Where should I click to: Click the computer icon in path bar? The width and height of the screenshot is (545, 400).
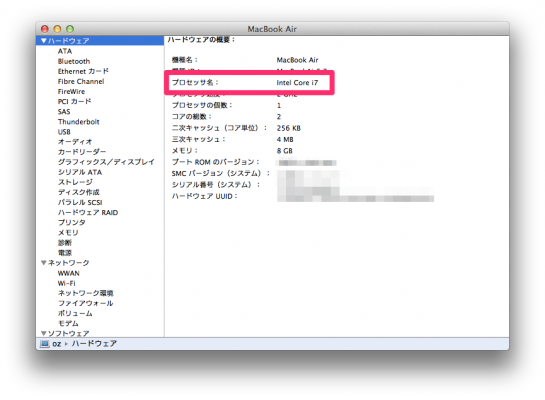(44, 344)
